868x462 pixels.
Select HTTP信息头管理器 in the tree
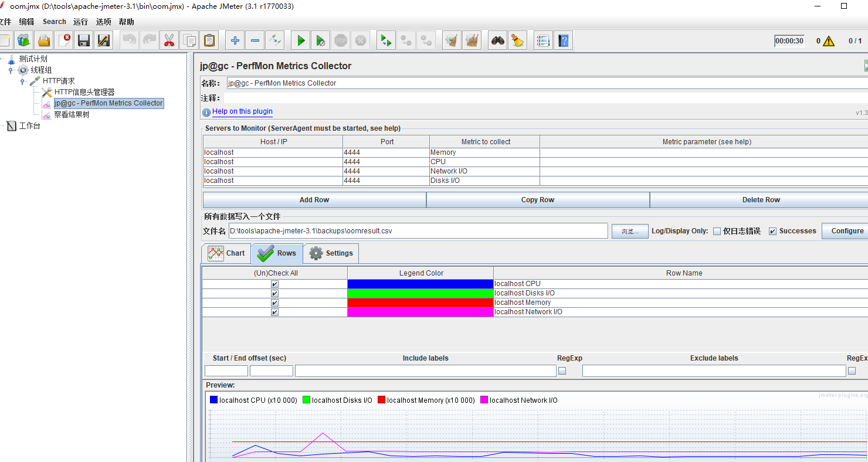(84, 92)
